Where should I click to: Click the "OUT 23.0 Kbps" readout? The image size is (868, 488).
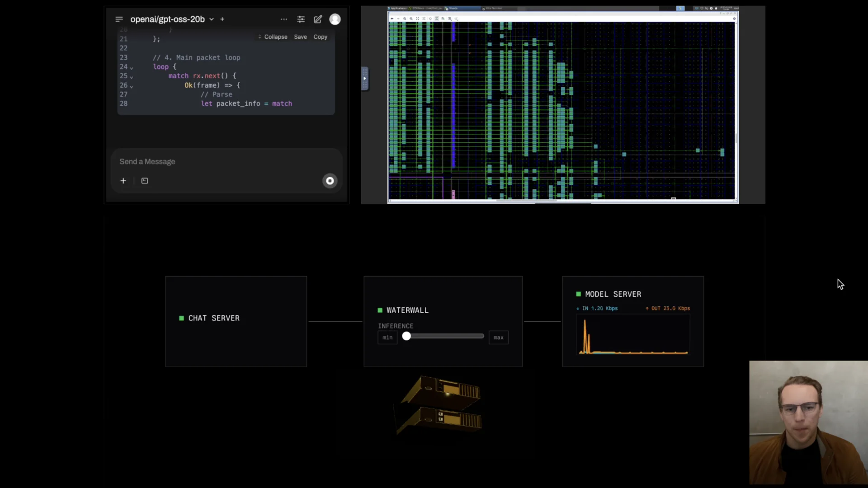tap(668, 308)
